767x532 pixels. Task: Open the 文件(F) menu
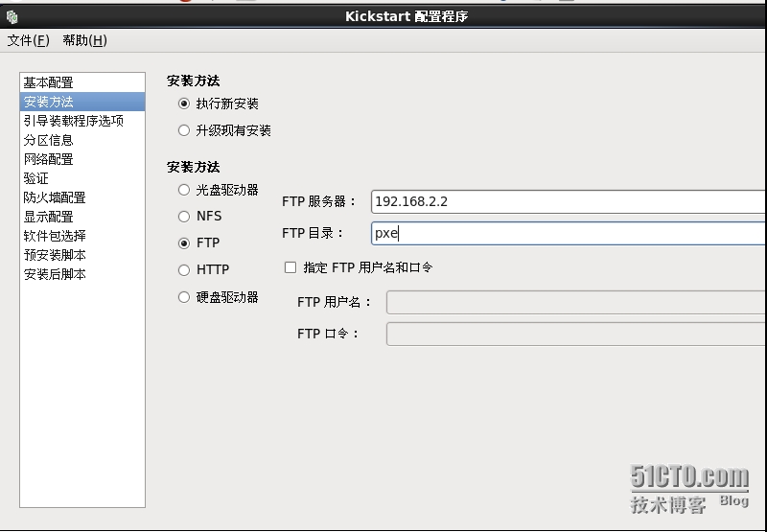coord(29,40)
